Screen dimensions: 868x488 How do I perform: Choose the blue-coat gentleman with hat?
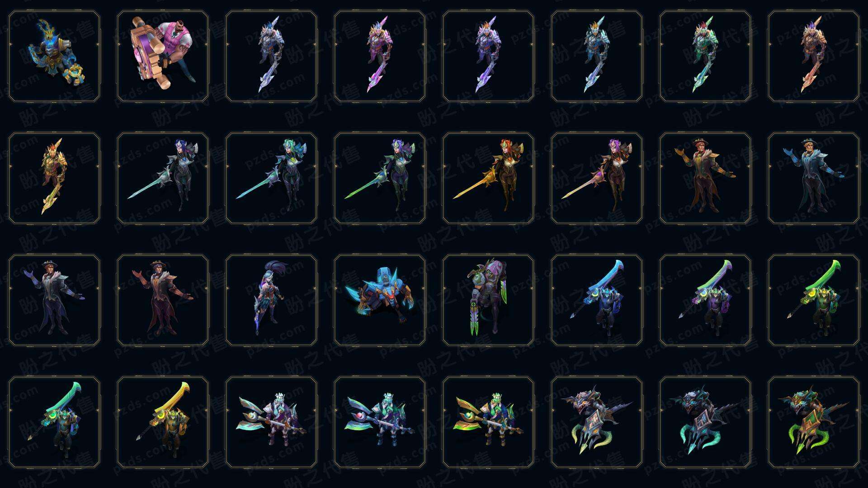(814, 178)
